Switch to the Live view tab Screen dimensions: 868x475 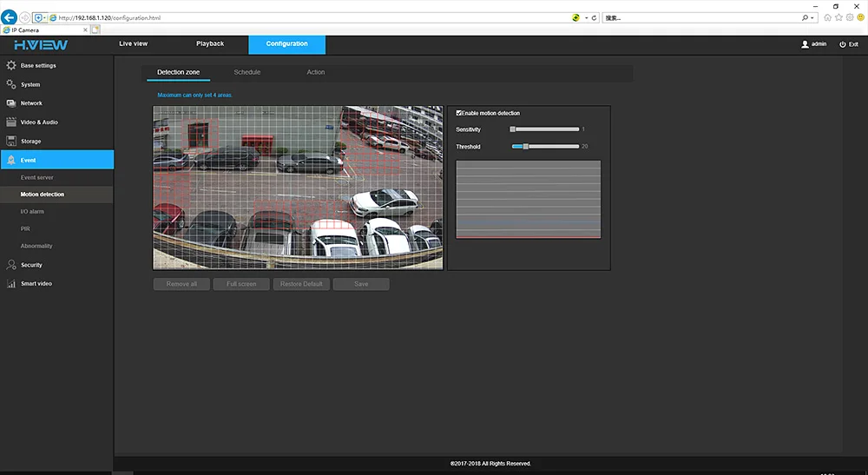click(133, 43)
